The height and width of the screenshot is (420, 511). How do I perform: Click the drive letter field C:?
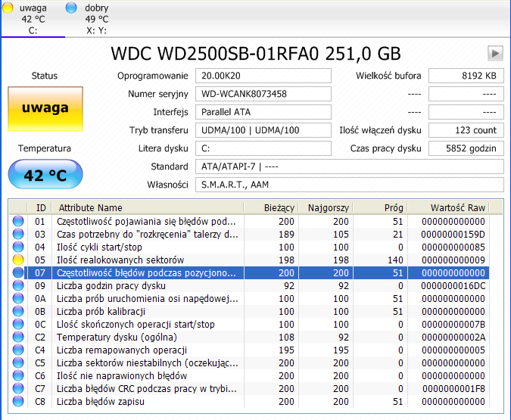[x=263, y=148]
